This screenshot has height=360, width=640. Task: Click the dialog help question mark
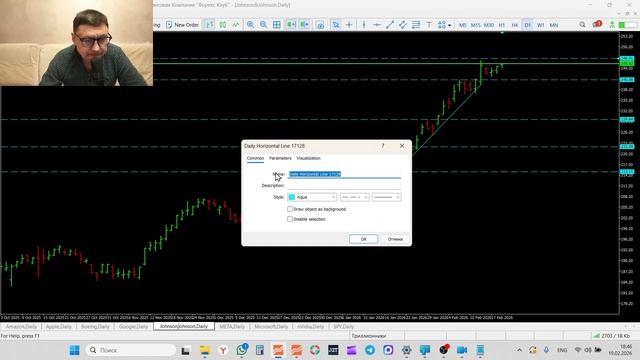click(382, 146)
